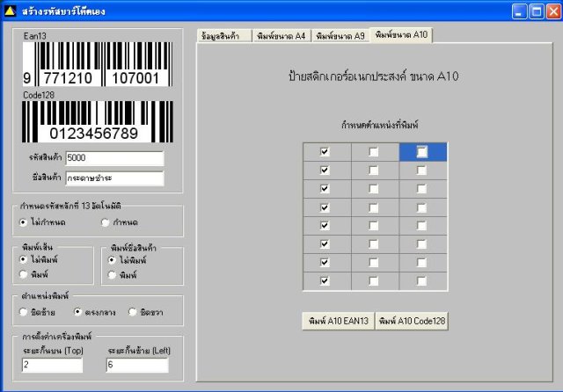
Task: Select พิมพ์ under the พิมพ์เส้น group
Action: tap(24, 275)
